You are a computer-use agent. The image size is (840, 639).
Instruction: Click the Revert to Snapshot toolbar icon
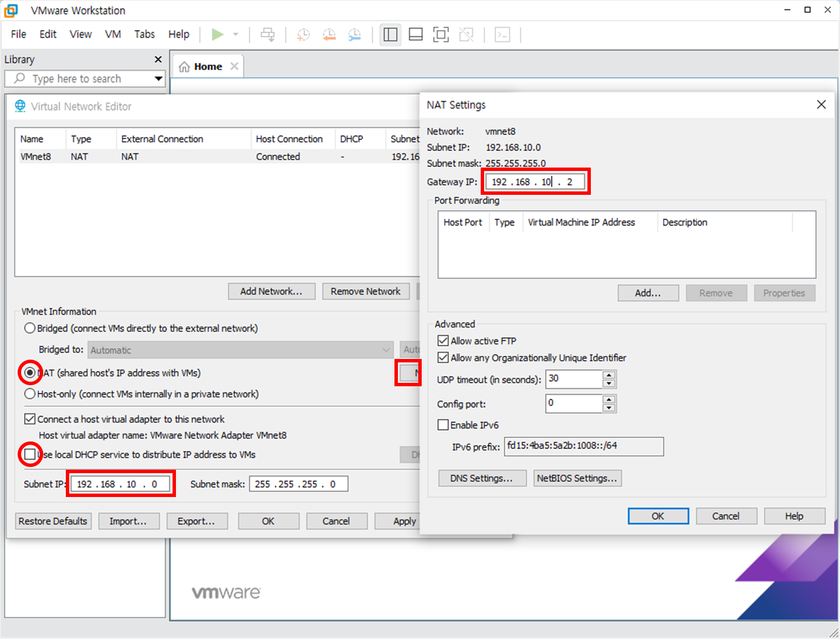[x=329, y=35]
